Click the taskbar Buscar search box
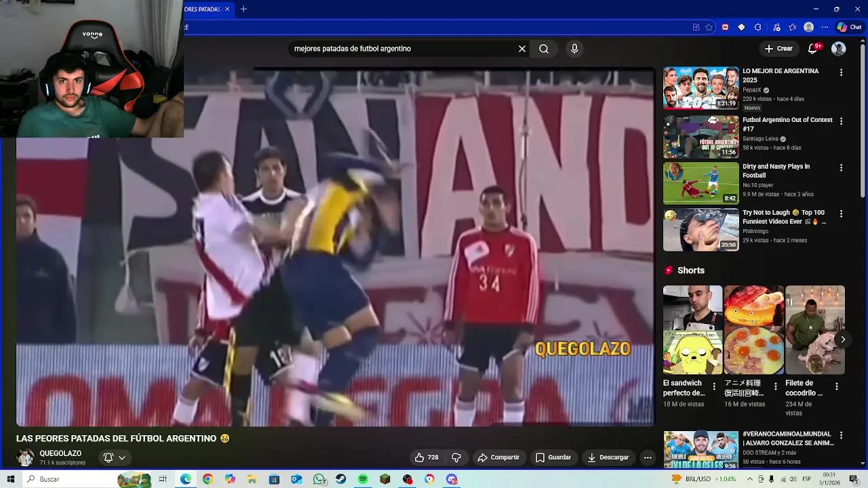This screenshot has height=488, width=868. pos(88,479)
